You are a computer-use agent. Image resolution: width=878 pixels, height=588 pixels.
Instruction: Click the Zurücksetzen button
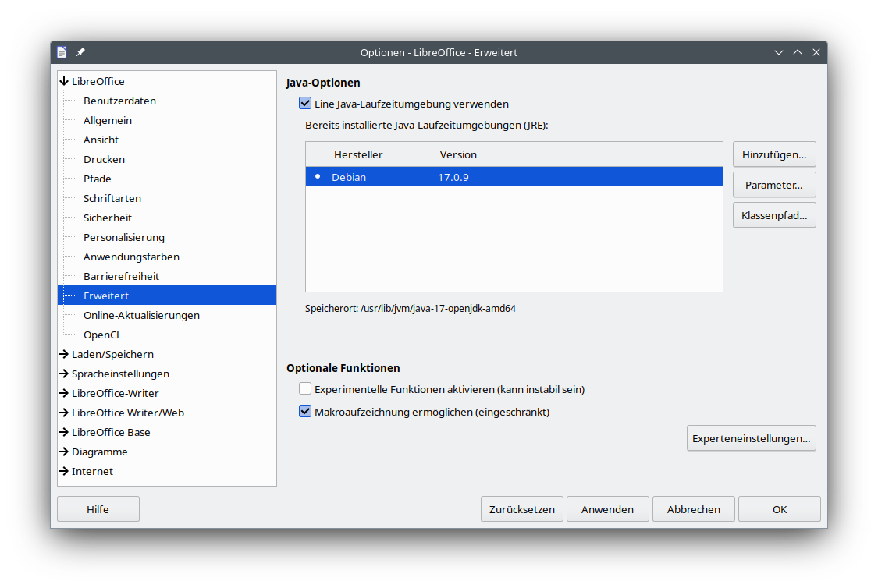tap(522, 509)
